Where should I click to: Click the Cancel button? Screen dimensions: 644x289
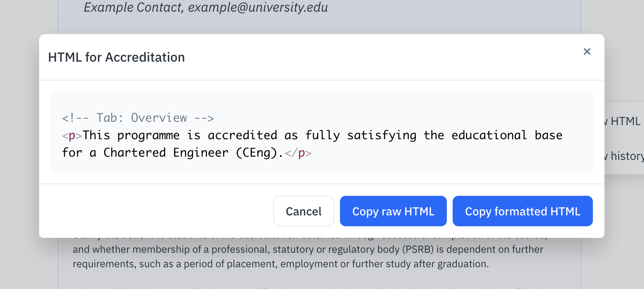(x=303, y=211)
